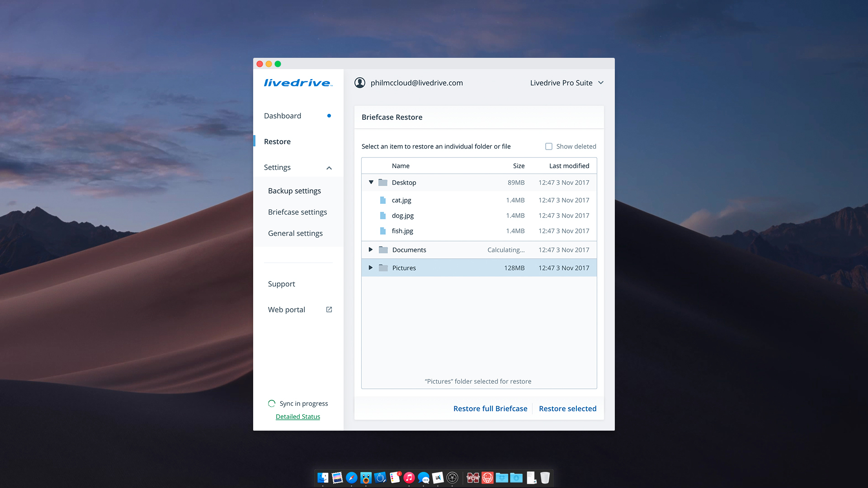
Task: Launch Safari from the dock
Action: click(352, 478)
